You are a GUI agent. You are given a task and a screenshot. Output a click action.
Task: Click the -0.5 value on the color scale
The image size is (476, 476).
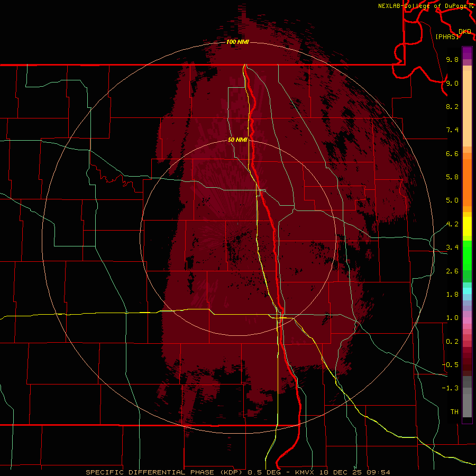pos(450,365)
